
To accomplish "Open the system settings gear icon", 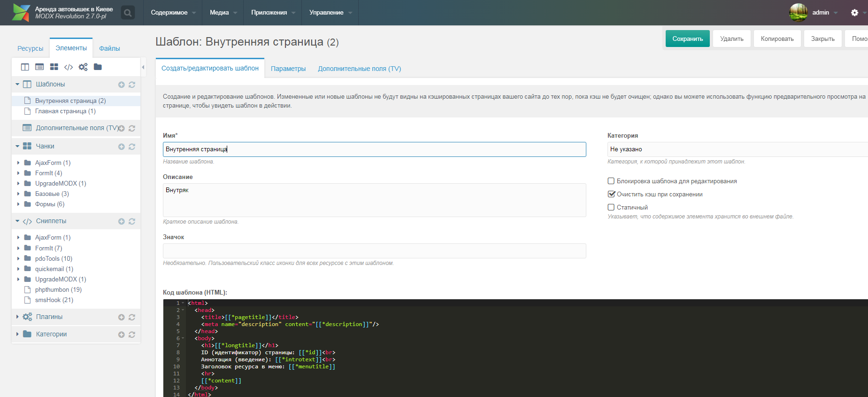I will [x=854, y=13].
